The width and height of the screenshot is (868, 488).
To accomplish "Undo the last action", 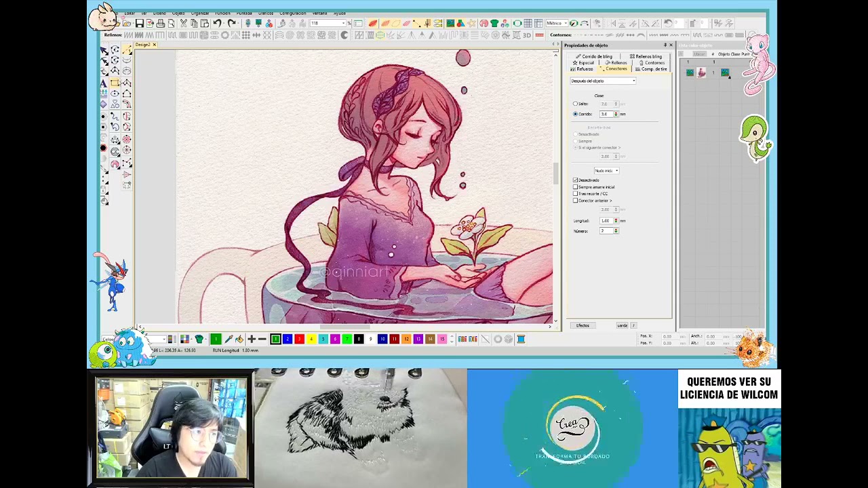I will point(218,24).
